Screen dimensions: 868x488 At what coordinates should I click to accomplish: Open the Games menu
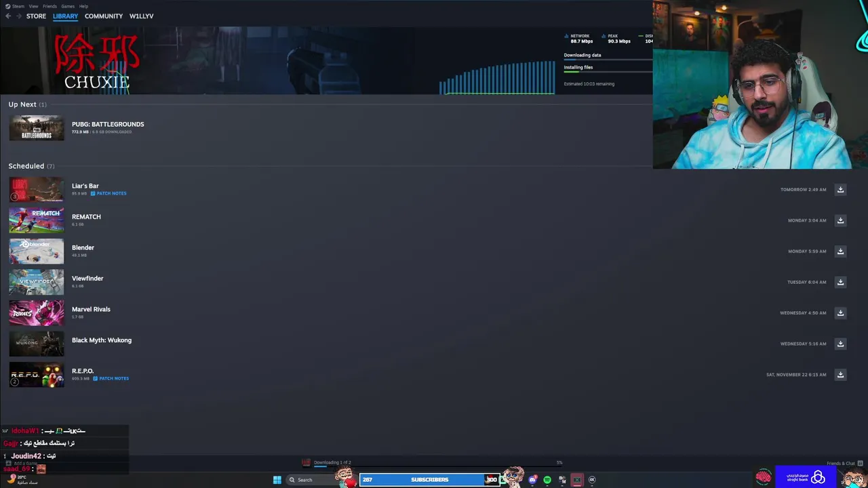click(x=68, y=6)
